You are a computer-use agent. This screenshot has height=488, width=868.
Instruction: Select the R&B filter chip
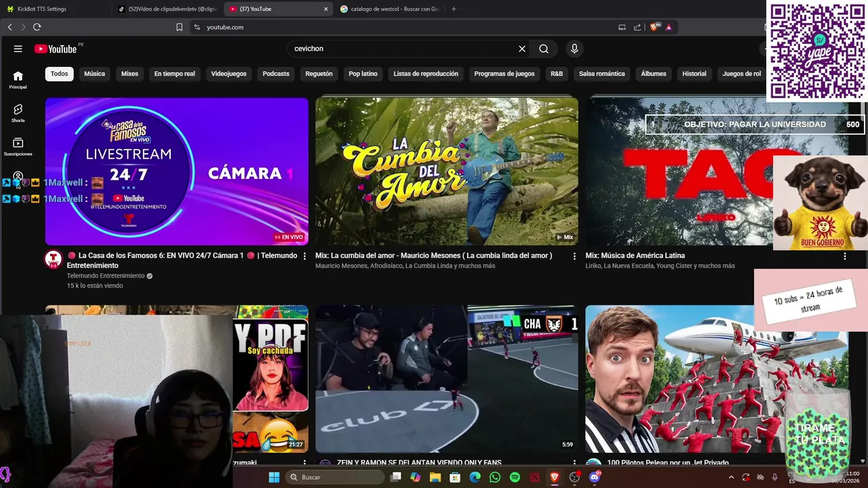coord(557,73)
